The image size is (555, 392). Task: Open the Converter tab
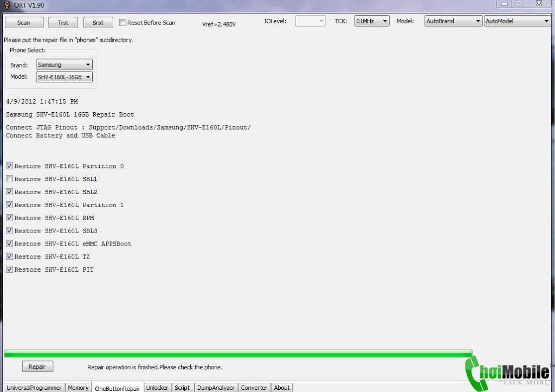click(254, 388)
